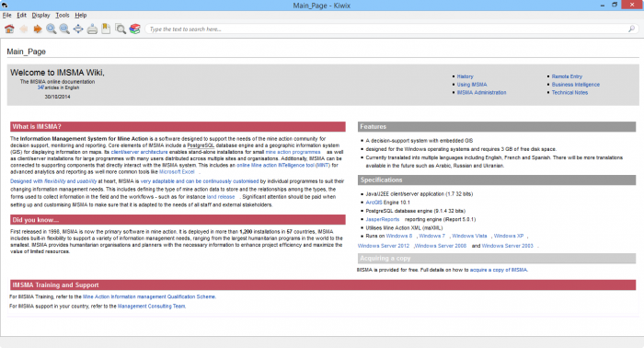This screenshot has width=644, height=348.
Task: Click the find in page icon
Action: click(x=121, y=29)
